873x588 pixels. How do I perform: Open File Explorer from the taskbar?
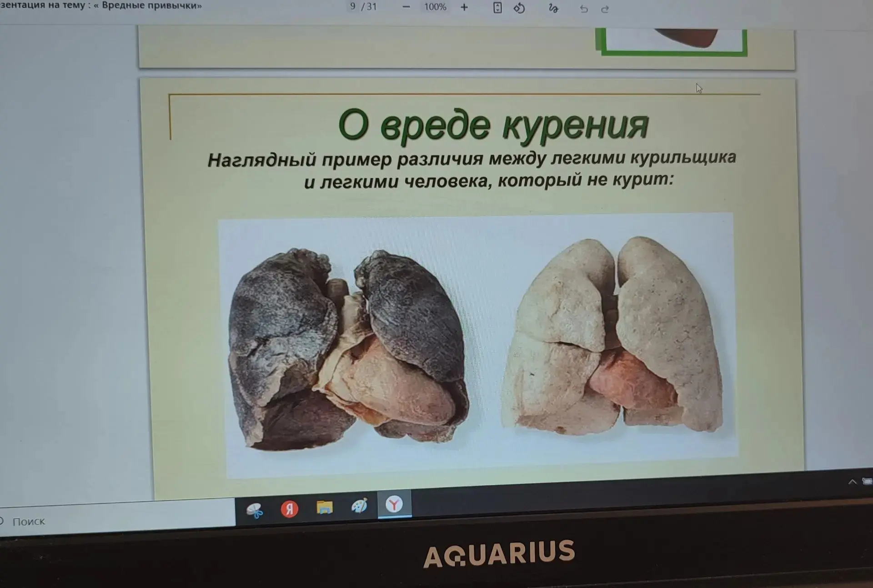click(x=324, y=507)
